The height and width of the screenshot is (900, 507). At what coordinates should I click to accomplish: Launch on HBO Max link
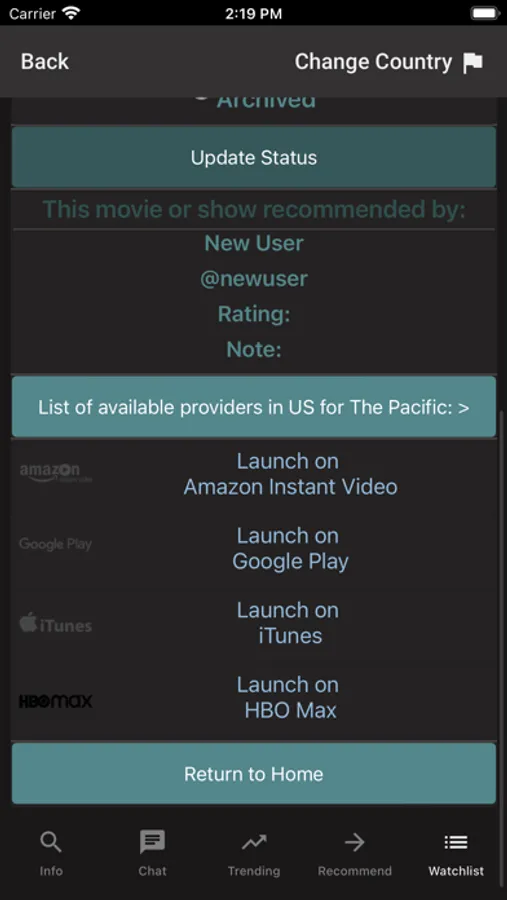coord(290,698)
